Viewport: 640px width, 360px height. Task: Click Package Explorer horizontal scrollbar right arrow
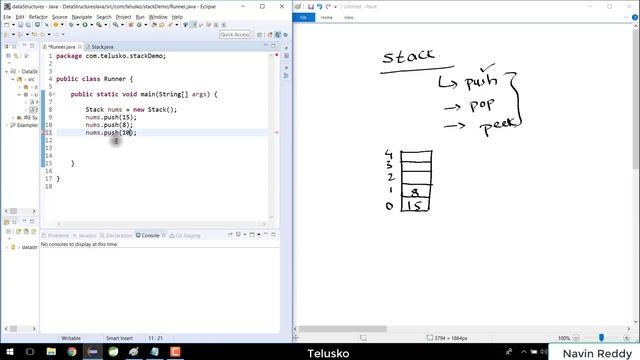[34, 211]
